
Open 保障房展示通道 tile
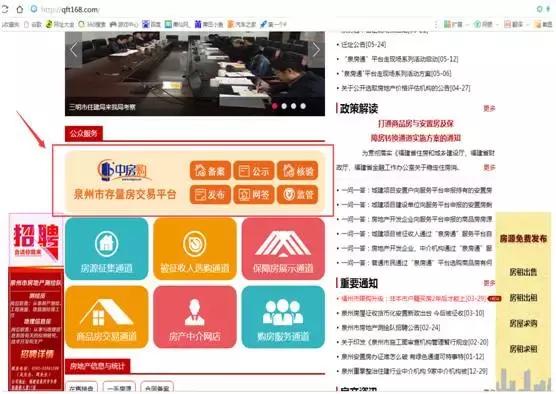283,249
